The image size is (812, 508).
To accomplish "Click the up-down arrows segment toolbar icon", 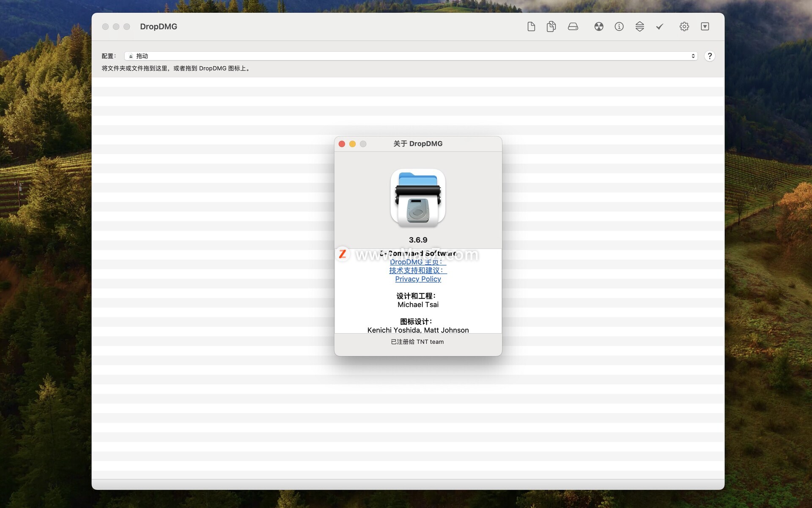I will (639, 27).
